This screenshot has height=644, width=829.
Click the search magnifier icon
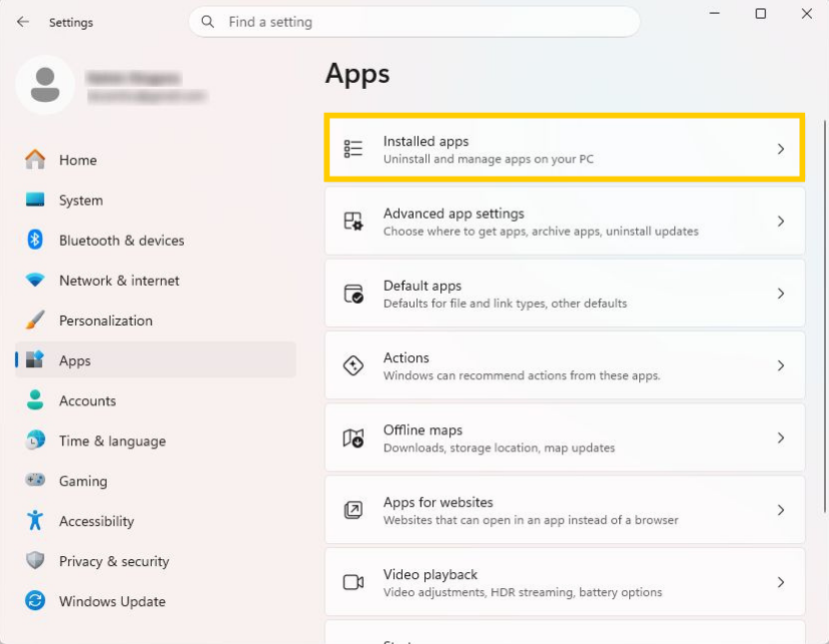tap(208, 22)
